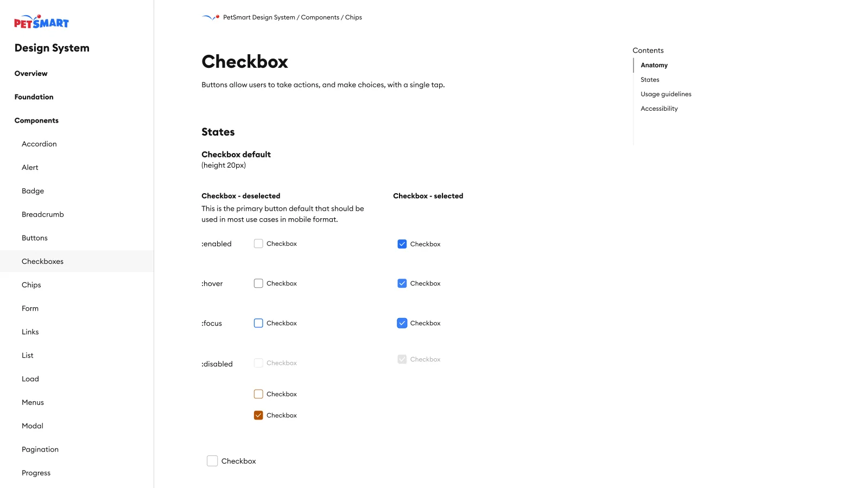Go to Modal component page
The image size is (868, 488).
click(x=33, y=426)
